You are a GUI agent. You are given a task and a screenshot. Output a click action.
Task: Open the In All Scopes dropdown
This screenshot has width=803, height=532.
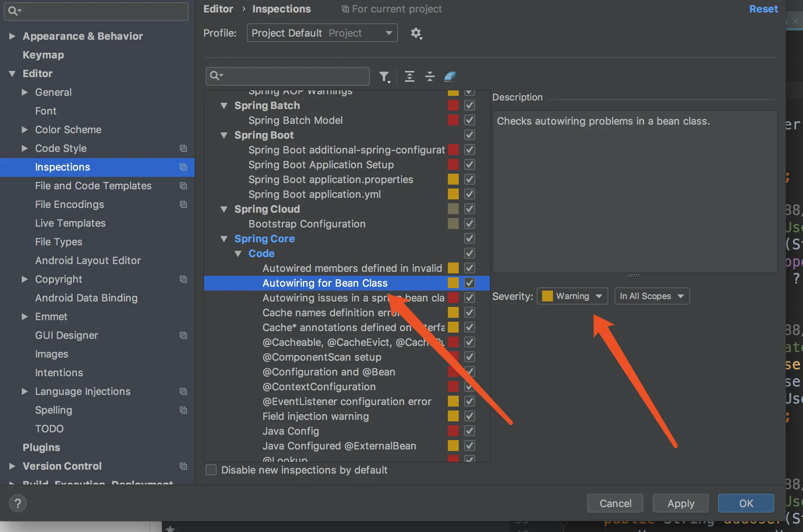[x=652, y=296]
